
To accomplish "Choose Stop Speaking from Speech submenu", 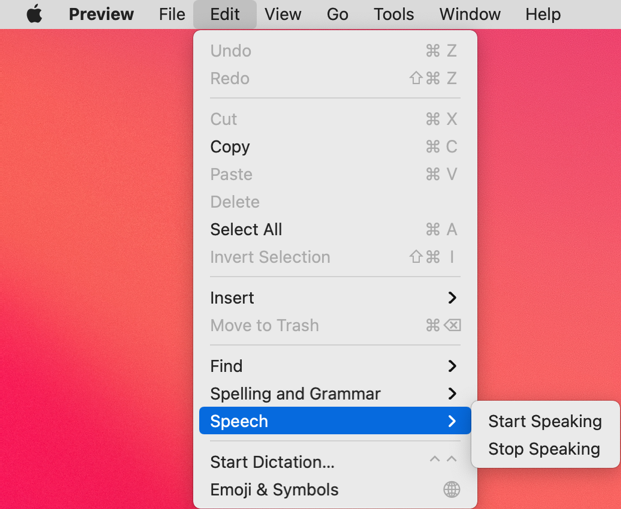I will click(545, 449).
